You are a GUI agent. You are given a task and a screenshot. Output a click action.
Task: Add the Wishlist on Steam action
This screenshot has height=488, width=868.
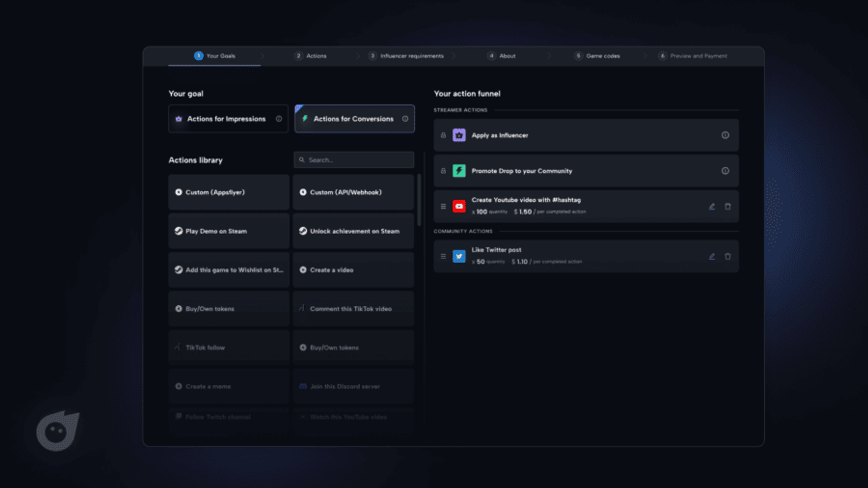229,270
